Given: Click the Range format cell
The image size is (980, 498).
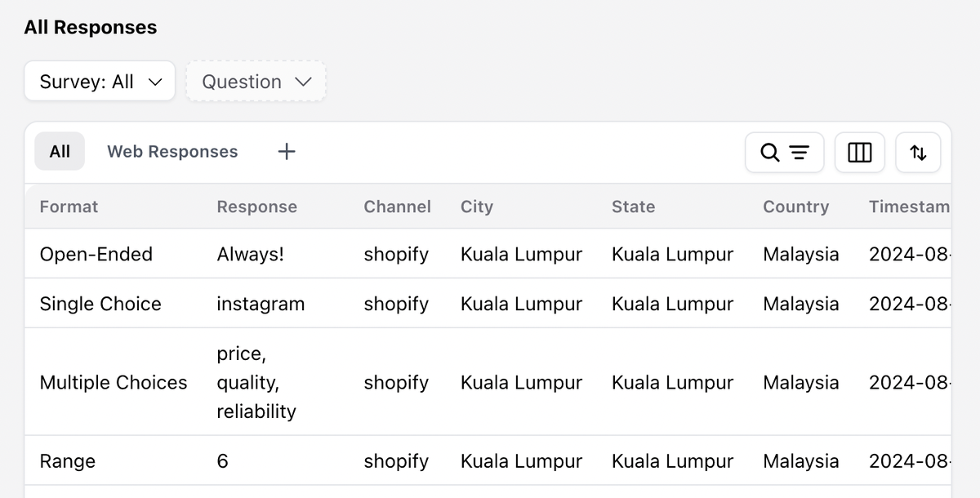Looking at the screenshot, I should (68, 461).
